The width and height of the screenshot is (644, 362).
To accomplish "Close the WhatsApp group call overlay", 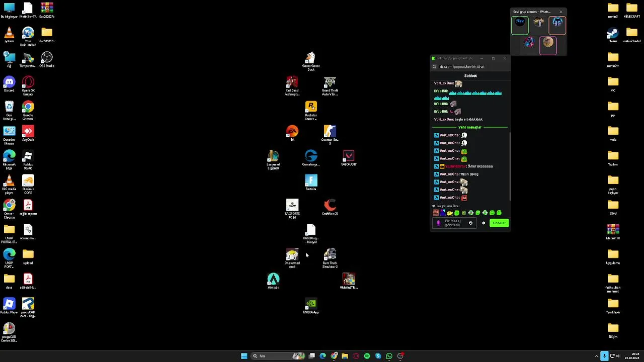I will (561, 12).
